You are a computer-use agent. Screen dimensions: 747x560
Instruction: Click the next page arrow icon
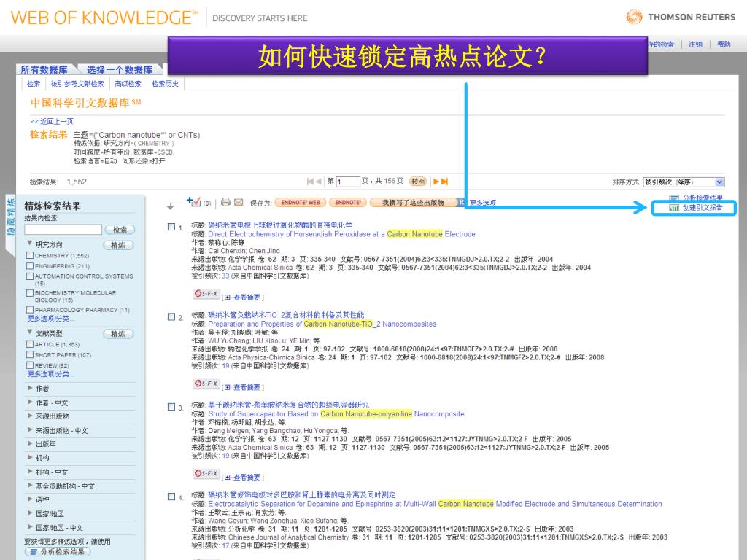(x=436, y=182)
